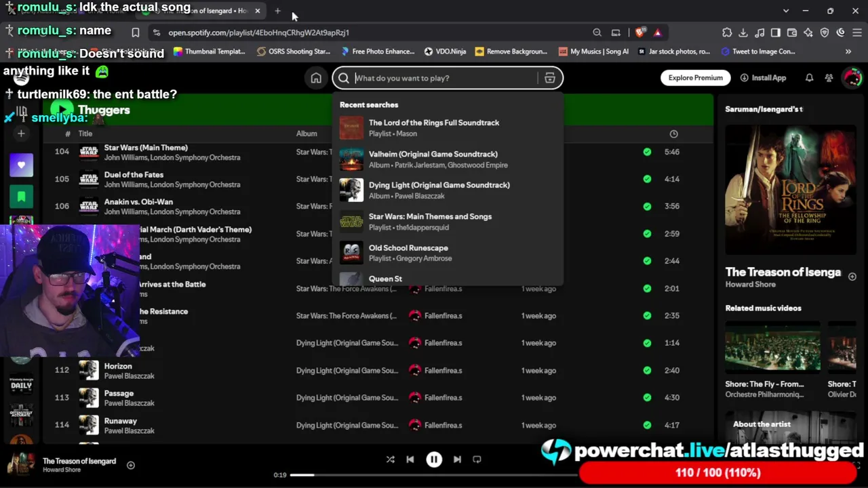
Task: Click the plus icon beside the side panel title
Action: (x=852, y=277)
